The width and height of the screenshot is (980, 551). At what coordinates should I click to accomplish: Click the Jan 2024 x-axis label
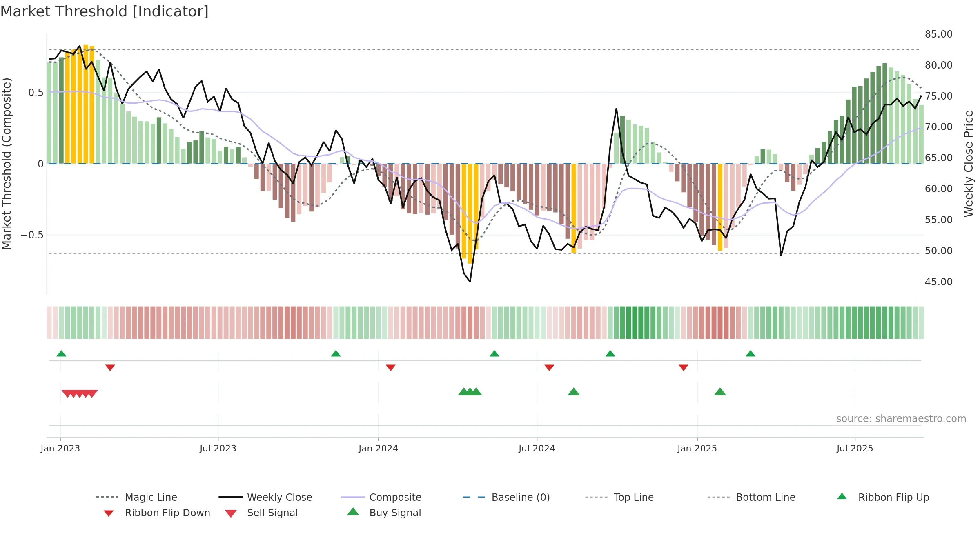click(x=379, y=448)
